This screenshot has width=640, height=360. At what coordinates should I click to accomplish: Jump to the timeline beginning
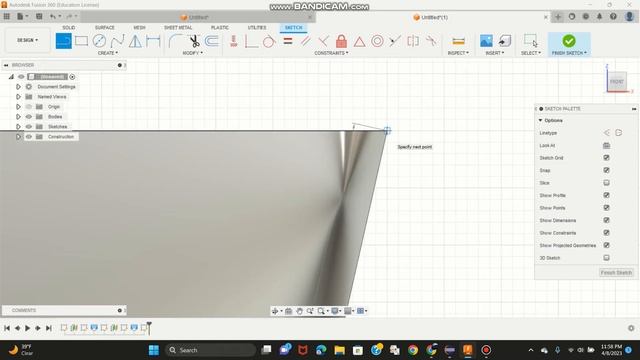coord(7,328)
